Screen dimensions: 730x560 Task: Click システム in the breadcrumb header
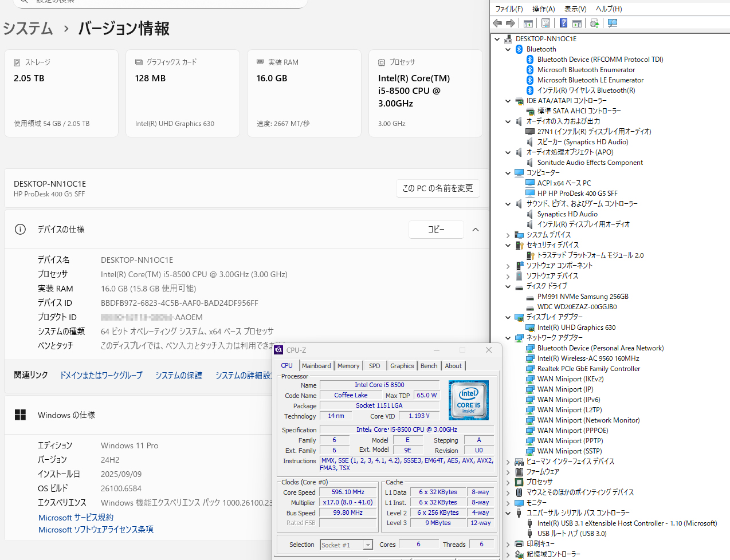28,29
